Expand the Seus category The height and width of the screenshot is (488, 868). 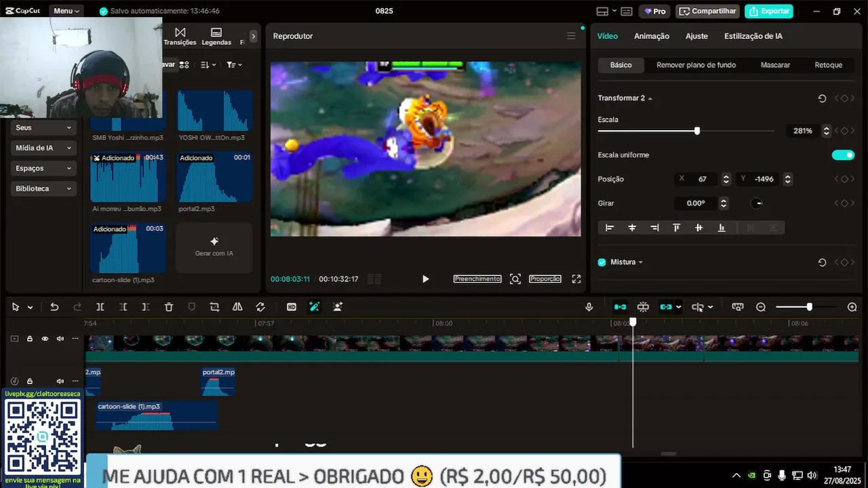[44, 127]
